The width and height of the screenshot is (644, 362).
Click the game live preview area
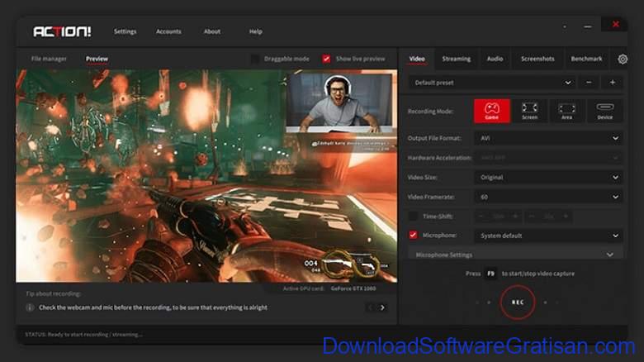tap(206, 176)
